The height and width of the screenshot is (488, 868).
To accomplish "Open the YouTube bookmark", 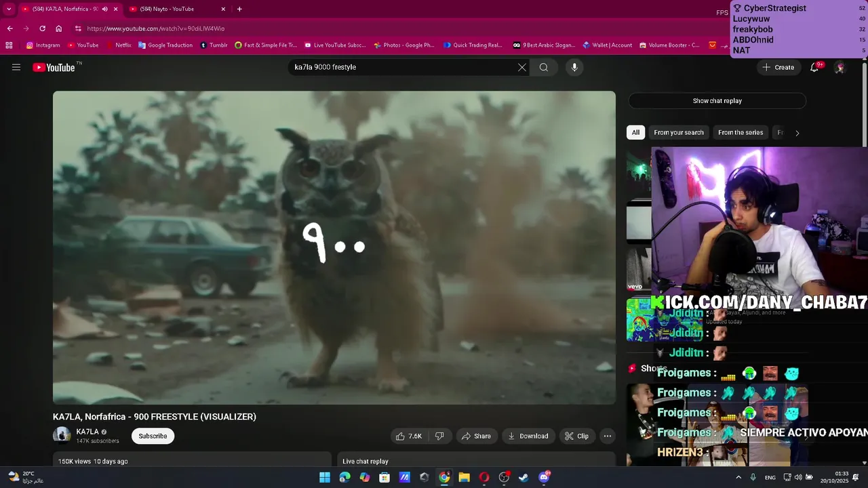I will click(x=83, y=45).
